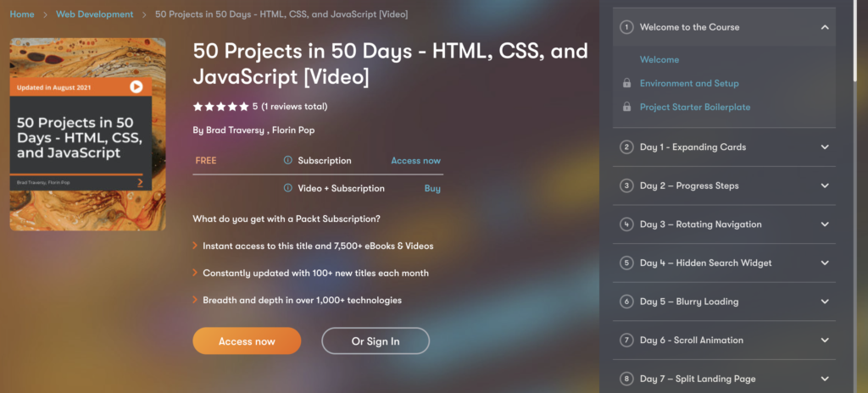Click the five-star rating icons
Image resolution: width=868 pixels, height=393 pixels.
pos(221,106)
